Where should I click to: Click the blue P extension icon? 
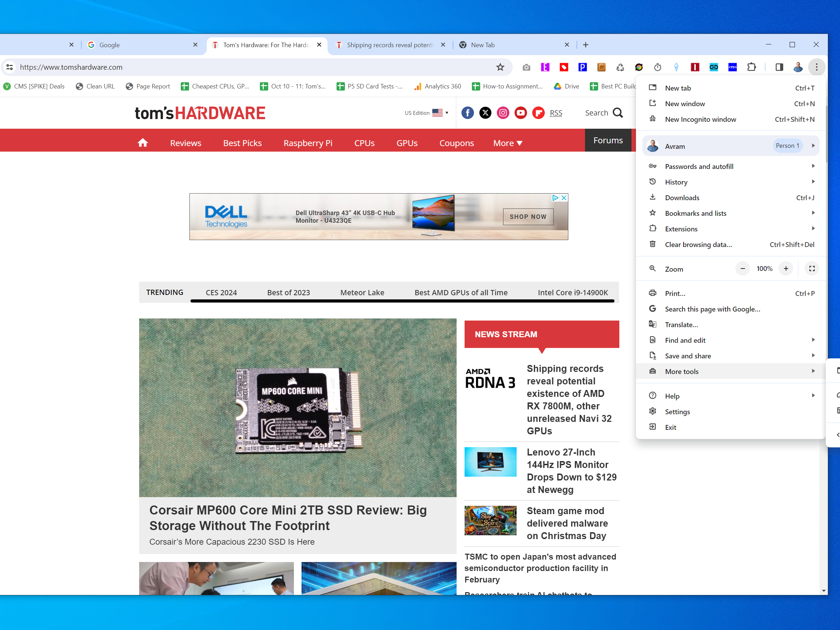583,67
